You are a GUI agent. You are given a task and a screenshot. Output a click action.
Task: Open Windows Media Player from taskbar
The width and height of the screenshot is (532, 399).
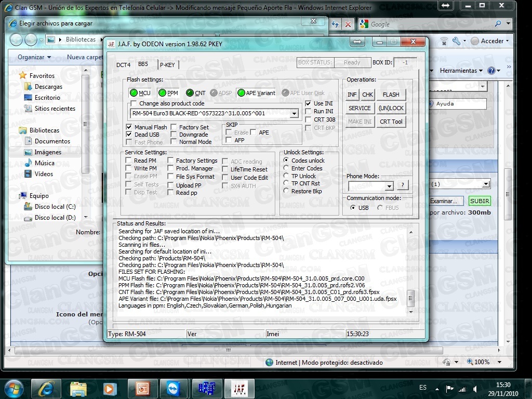click(110, 389)
